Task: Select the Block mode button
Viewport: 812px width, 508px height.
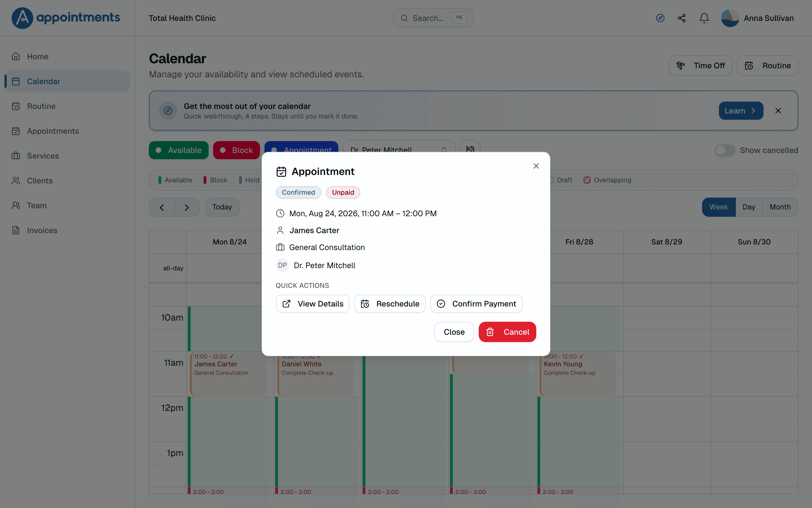Action: coord(236,150)
